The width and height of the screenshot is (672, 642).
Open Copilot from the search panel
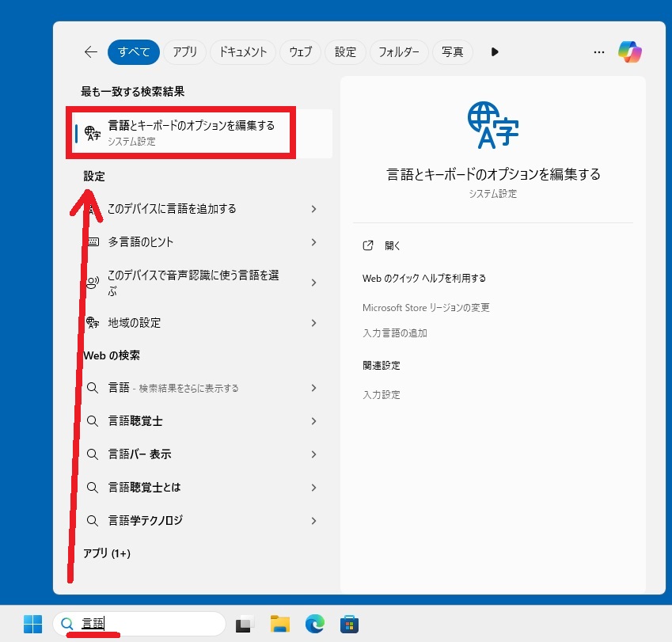pyautogui.click(x=629, y=52)
